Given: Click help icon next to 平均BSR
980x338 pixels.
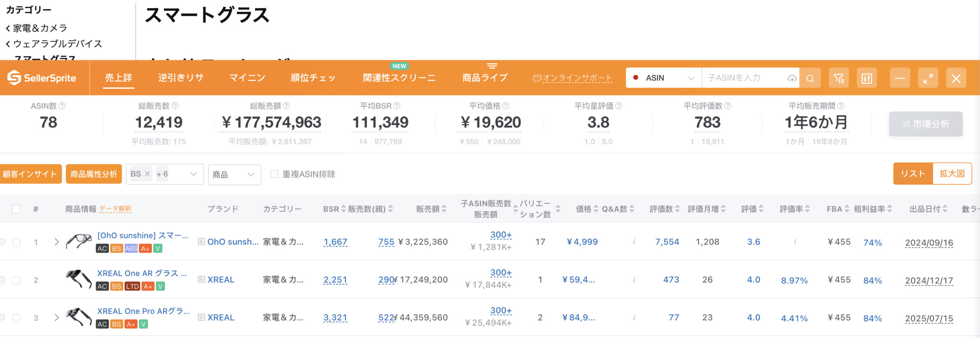Looking at the screenshot, I should (397, 106).
